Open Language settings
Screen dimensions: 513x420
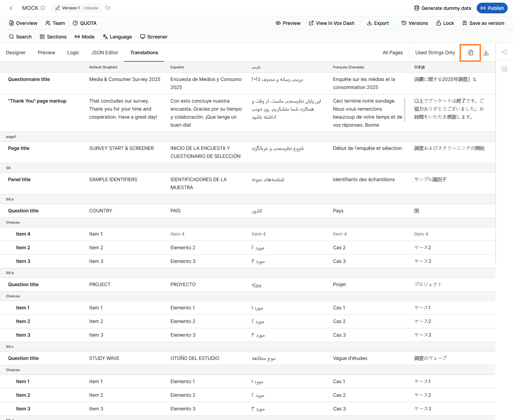pos(117,37)
